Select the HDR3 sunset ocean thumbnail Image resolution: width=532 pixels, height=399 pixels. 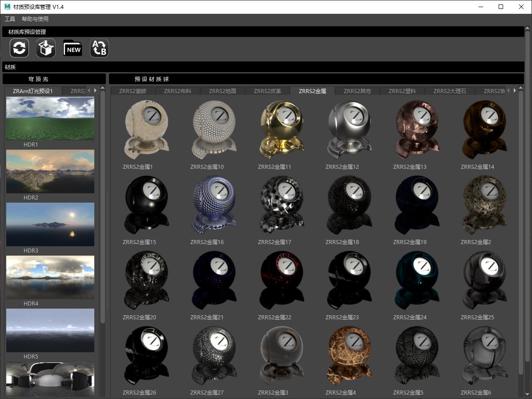[x=50, y=224]
